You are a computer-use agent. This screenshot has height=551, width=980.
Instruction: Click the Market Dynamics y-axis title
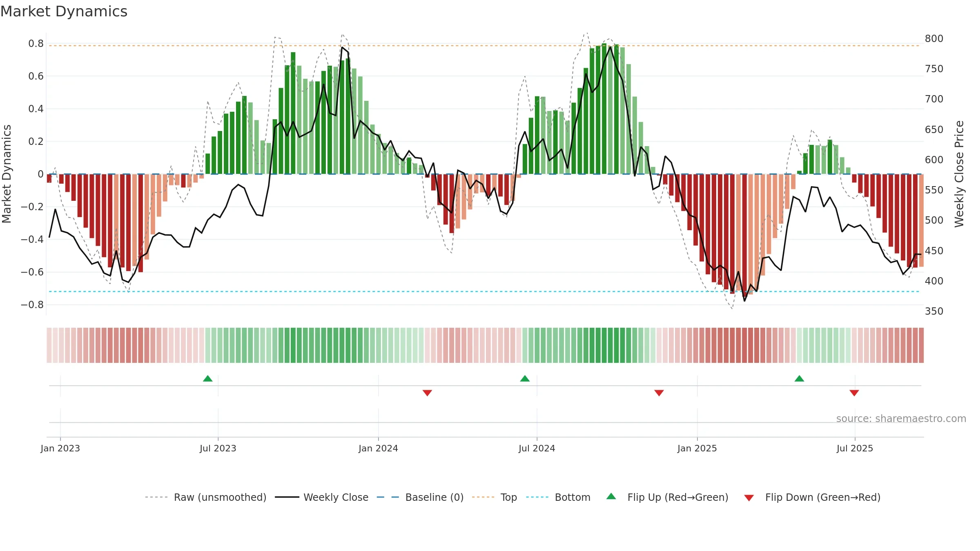pyautogui.click(x=7, y=174)
